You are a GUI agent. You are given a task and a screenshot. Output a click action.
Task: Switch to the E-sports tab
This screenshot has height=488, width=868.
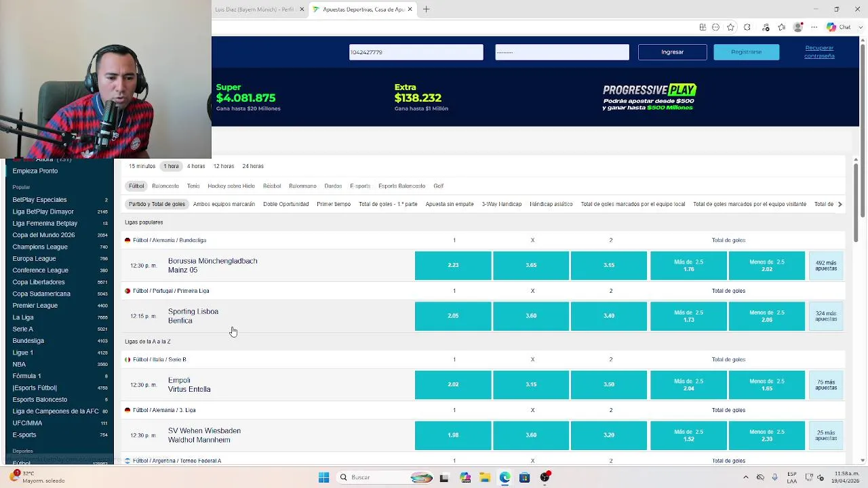coord(360,186)
